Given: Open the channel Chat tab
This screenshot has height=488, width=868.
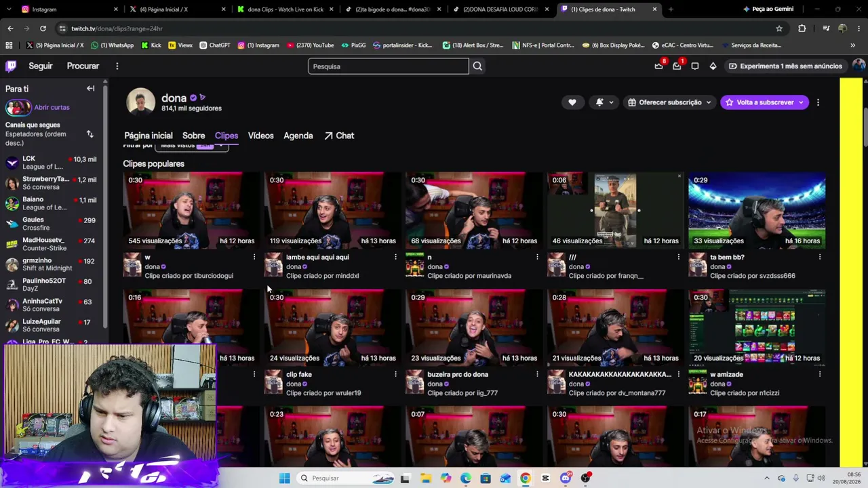Looking at the screenshot, I should [339, 136].
